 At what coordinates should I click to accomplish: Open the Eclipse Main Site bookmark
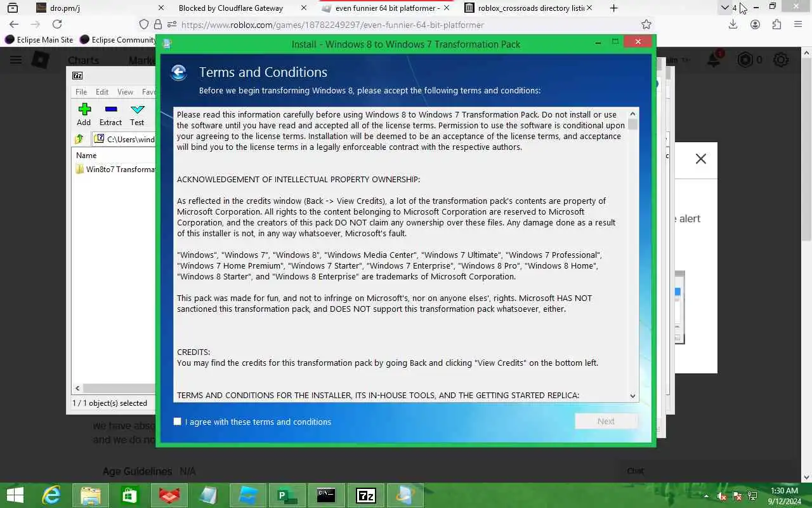click(39, 39)
